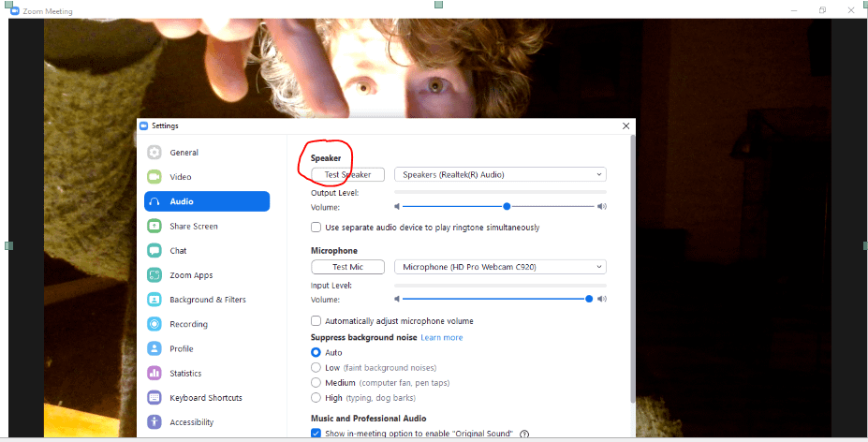Screen dimensions: 868x442
Task: Click the Chat bubble icon in sidebar
Action: point(154,250)
